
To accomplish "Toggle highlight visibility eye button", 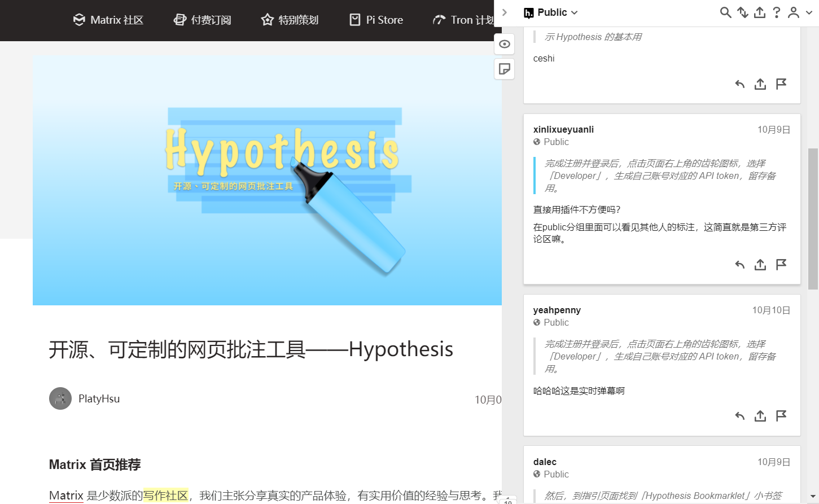I will coord(504,44).
